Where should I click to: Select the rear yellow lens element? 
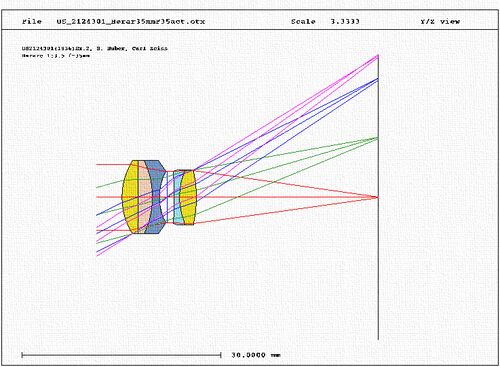188,197
